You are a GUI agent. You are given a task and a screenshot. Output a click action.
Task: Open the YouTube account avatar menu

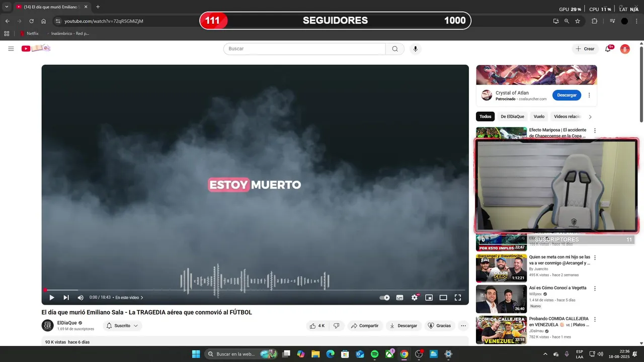click(x=625, y=49)
